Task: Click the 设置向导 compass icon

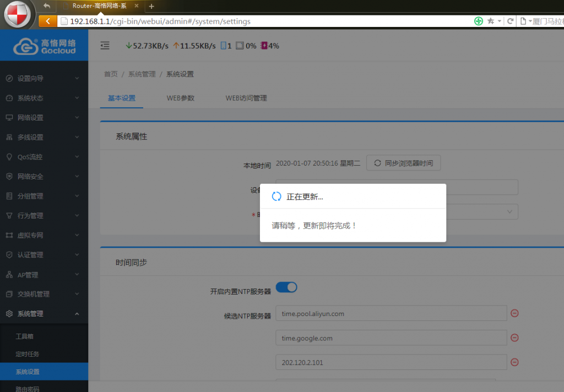Action: pyautogui.click(x=9, y=78)
